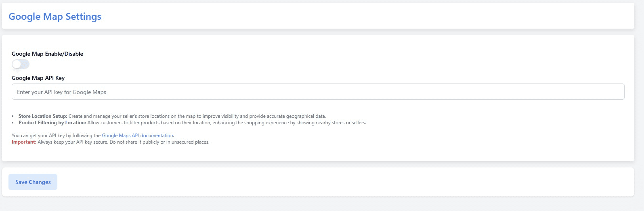
Task: Click empty area right of the settings heading
Action: tap(363, 16)
